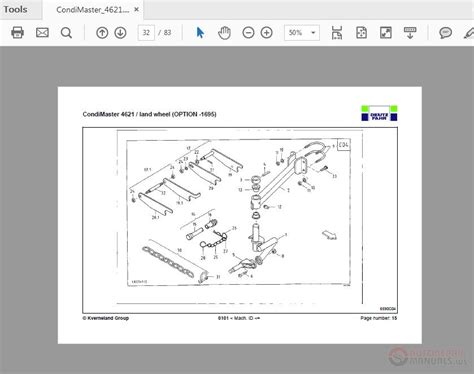Open the Find text magnifier
The width and height of the screenshot is (474, 374).
pos(66,33)
